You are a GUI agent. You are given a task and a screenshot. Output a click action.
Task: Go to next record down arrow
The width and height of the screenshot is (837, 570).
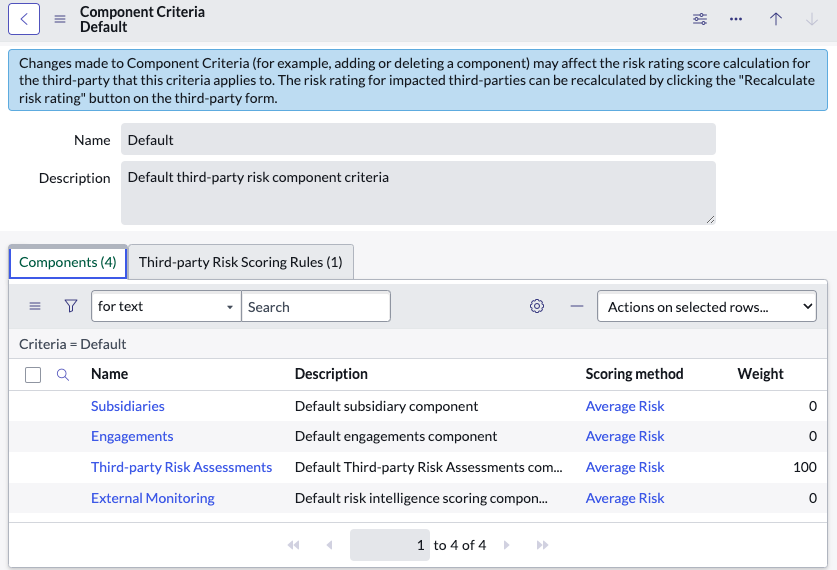coord(811,19)
